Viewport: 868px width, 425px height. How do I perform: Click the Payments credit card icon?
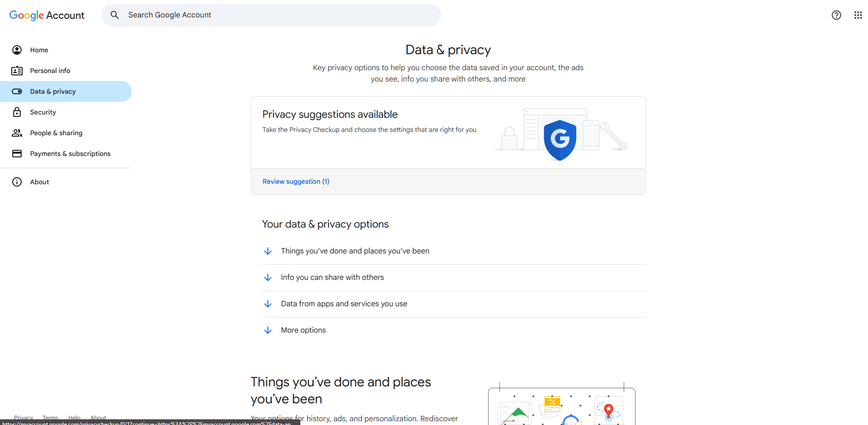[x=17, y=154]
